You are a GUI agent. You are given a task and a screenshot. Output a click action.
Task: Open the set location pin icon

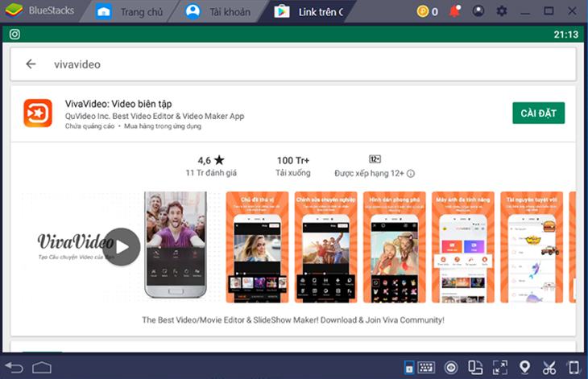coord(524,367)
